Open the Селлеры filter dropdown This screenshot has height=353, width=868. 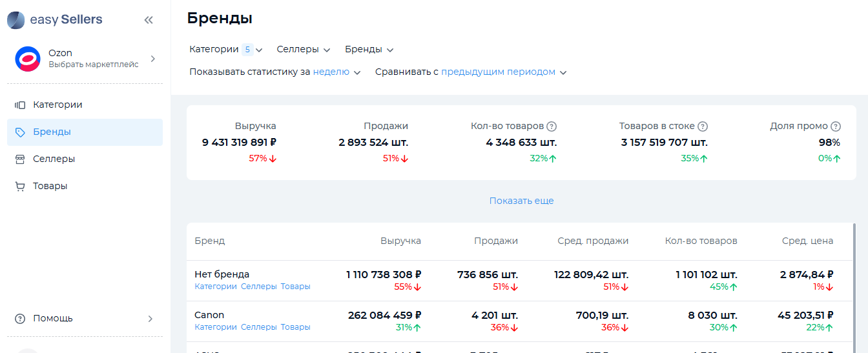point(303,50)
